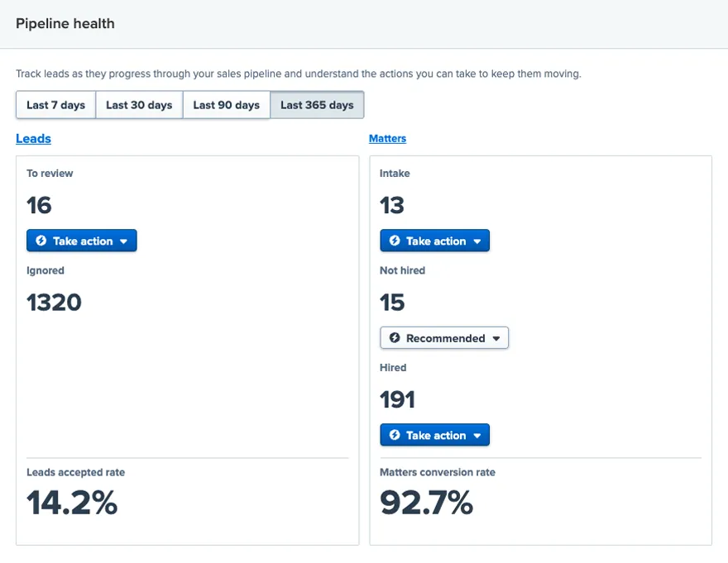The height and width of the screenshot is (563, 728).
Task: Click lightning icon on Hired Take action button
Action: coord(395,436)
